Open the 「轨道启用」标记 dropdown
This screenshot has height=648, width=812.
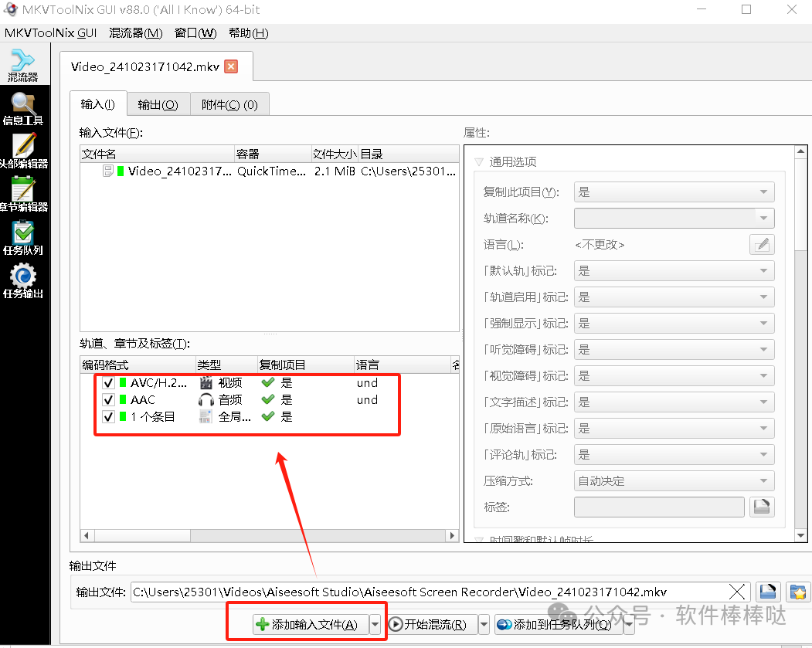point(674,297)
